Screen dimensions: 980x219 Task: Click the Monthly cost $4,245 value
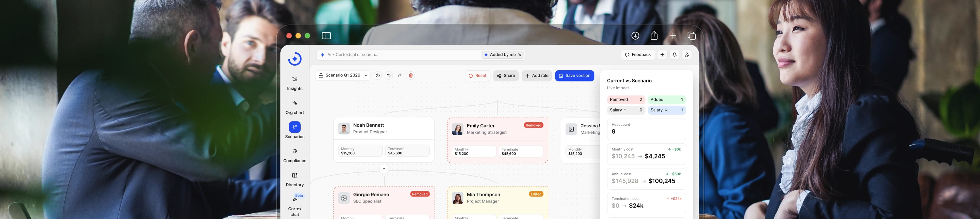click(655, 156)
